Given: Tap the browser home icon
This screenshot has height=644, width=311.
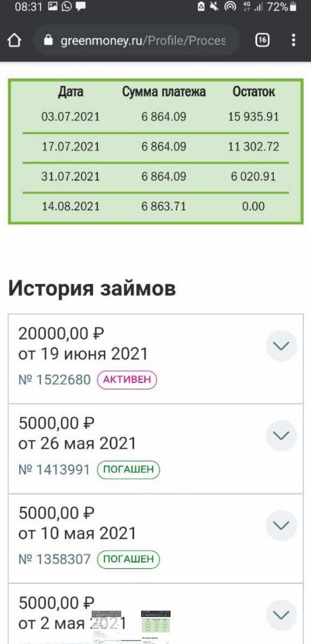Looking at the screenshot, I should (14, 40).
